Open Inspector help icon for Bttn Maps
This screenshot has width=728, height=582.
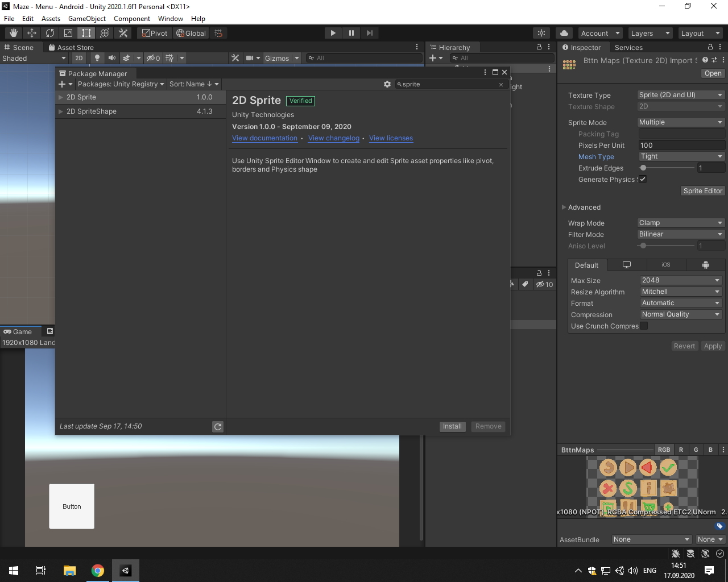[x=705, y=60]
